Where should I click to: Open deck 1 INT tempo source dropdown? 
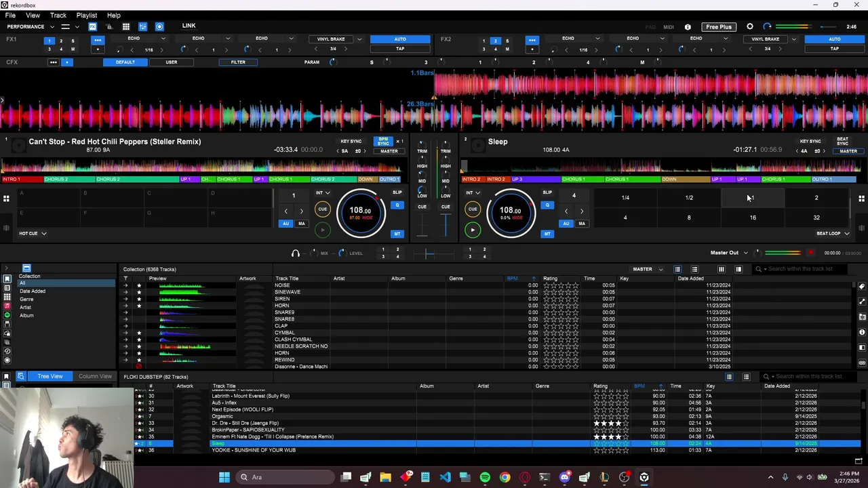[323, 192]
